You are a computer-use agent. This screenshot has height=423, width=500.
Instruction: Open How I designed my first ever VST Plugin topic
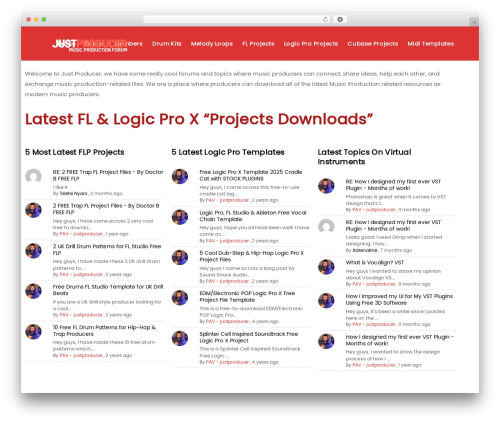tap(400, 340)
